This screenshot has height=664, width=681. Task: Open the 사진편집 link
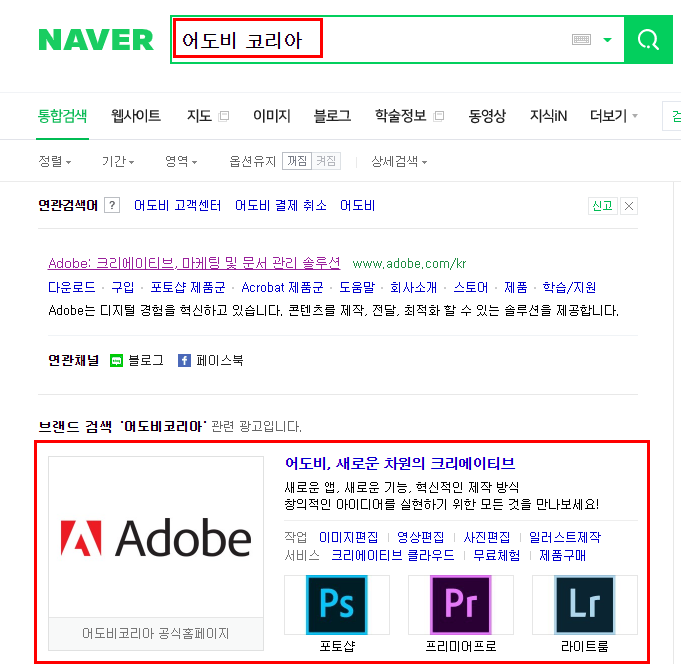pyautogui.click(x=486, y=537)
